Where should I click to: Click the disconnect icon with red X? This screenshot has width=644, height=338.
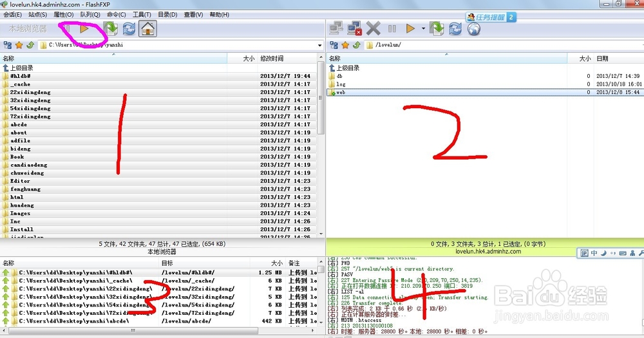[x=354, y=28]
